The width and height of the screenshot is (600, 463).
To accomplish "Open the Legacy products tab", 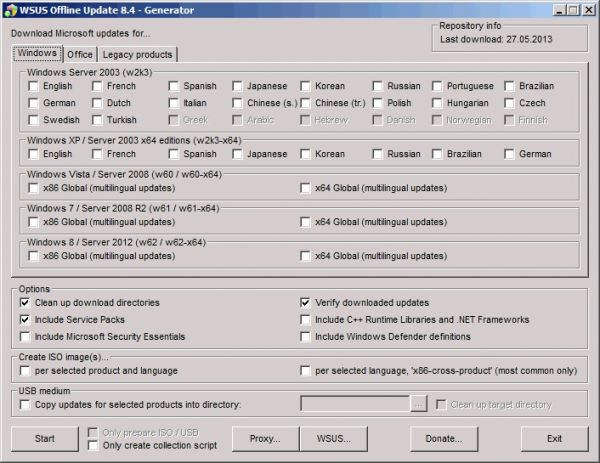I will [137, 55].
